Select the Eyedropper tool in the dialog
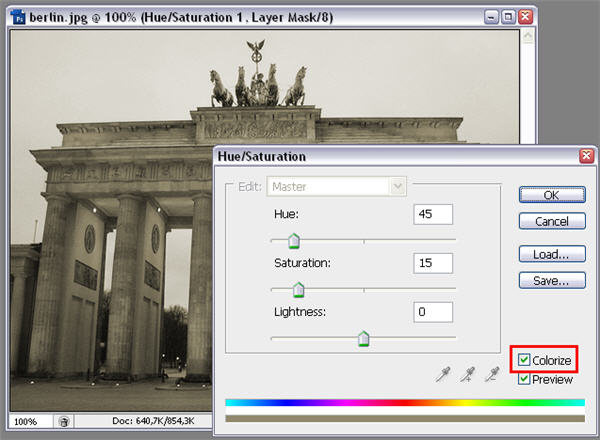Screen dimensions: 600x440 pyautogui.click(x=443, y=374)
